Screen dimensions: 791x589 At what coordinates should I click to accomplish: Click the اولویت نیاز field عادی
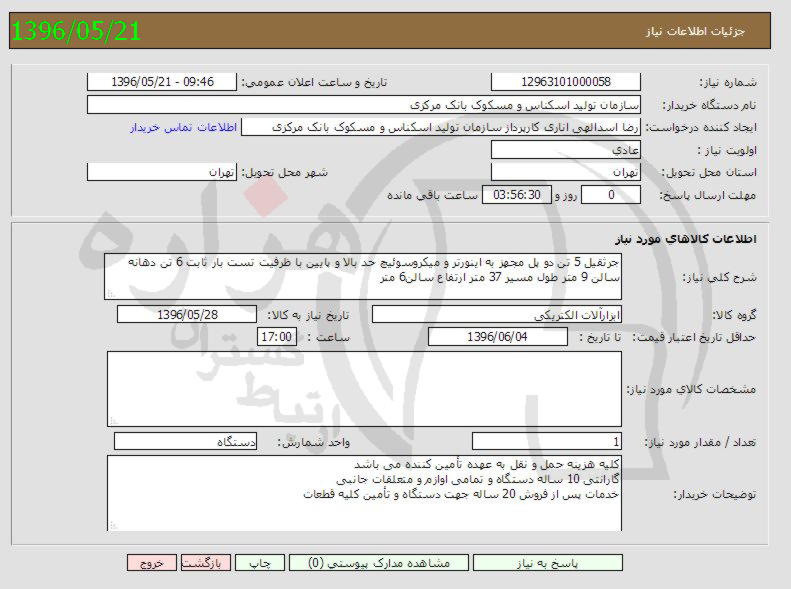point(566,150)
